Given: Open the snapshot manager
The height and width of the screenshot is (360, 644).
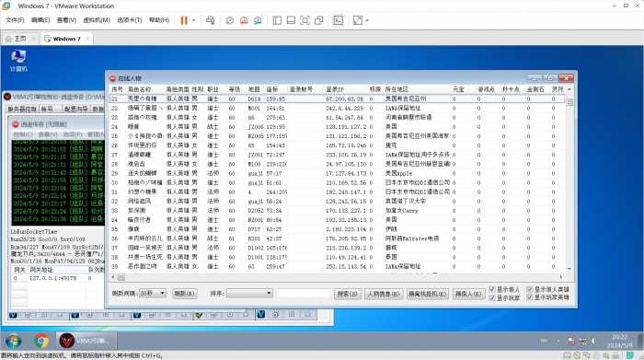Looking at the screenshot, I should point(258,20).
